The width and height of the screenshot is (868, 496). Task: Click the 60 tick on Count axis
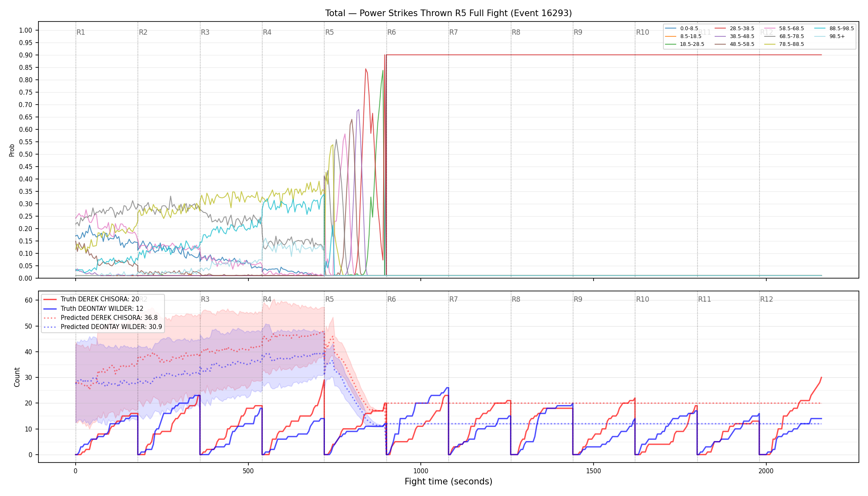pyautogui.click(x=29, y=300)
